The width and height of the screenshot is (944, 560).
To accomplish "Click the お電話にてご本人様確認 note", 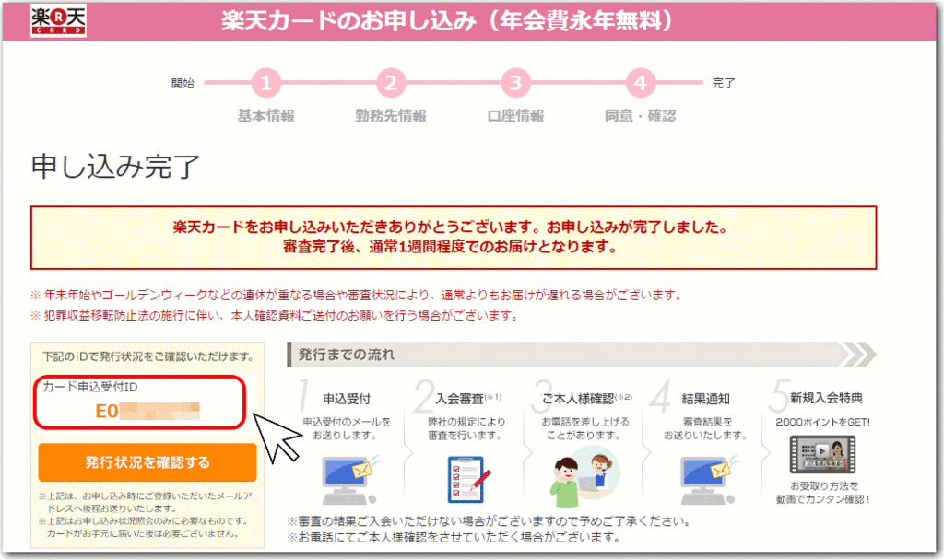I will pos(454,537).
